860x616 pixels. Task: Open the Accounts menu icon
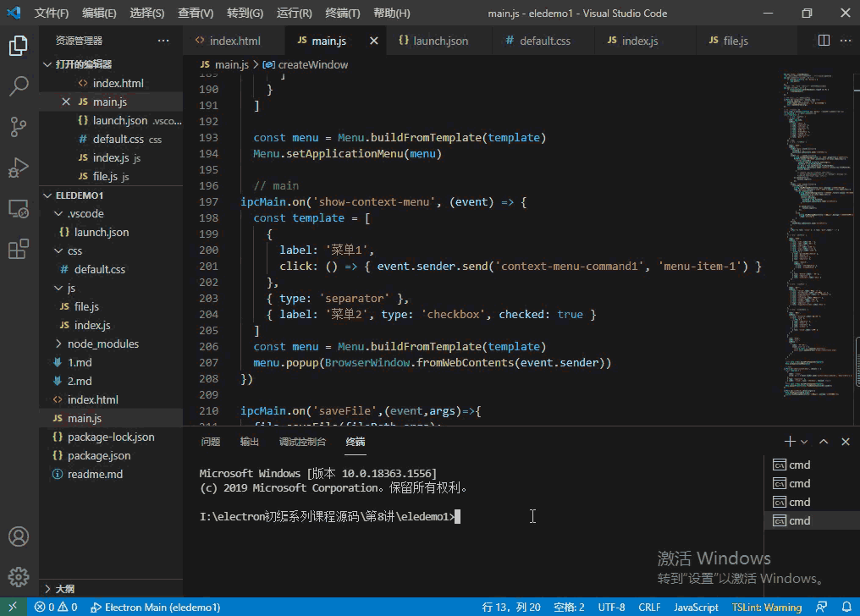point(19,536)
